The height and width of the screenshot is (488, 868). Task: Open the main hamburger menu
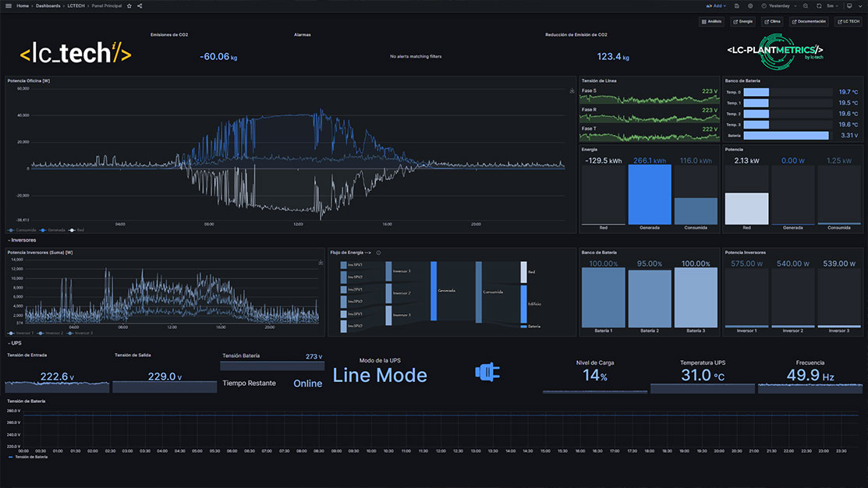(8, 5)
